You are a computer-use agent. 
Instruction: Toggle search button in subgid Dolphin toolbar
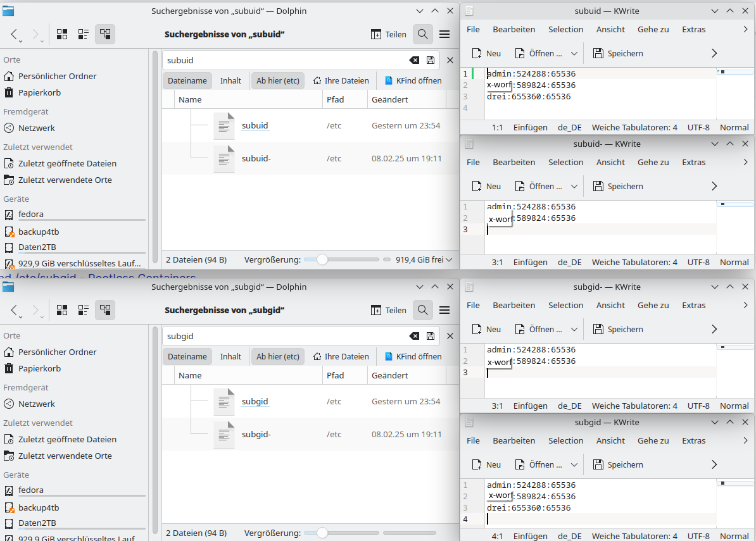click(423, 310)
